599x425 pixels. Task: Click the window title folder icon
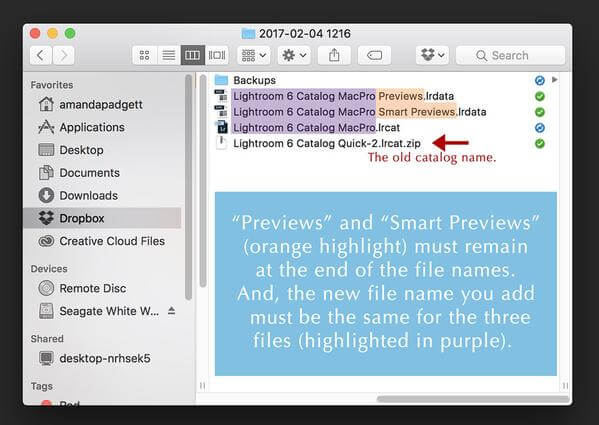(248, 34)
